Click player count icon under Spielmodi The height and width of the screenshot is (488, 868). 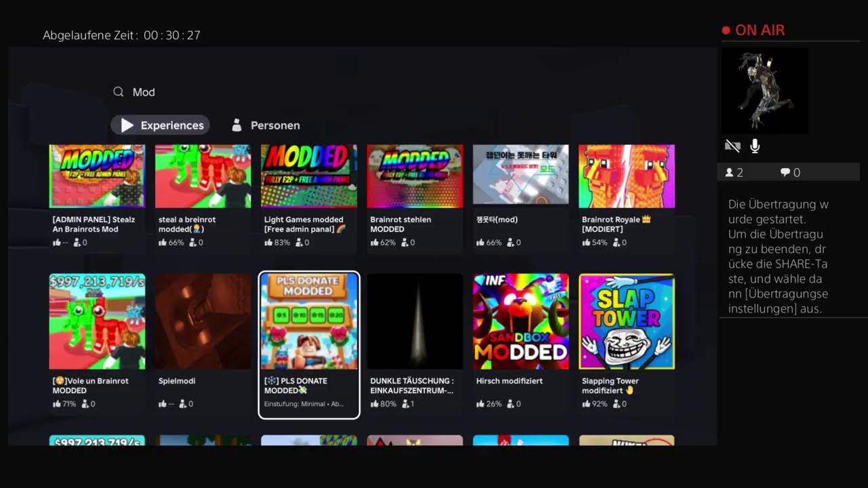[x=183, y=404]
